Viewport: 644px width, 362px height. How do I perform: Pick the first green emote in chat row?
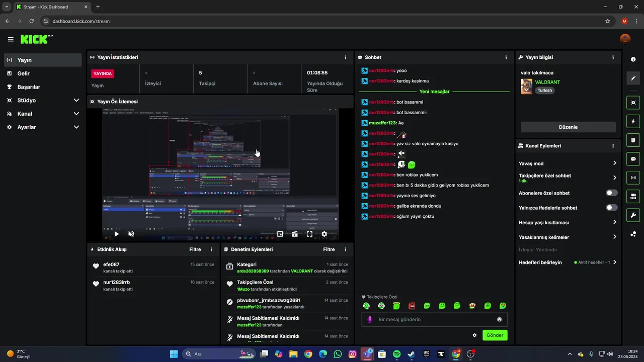[x=366, y=306]
